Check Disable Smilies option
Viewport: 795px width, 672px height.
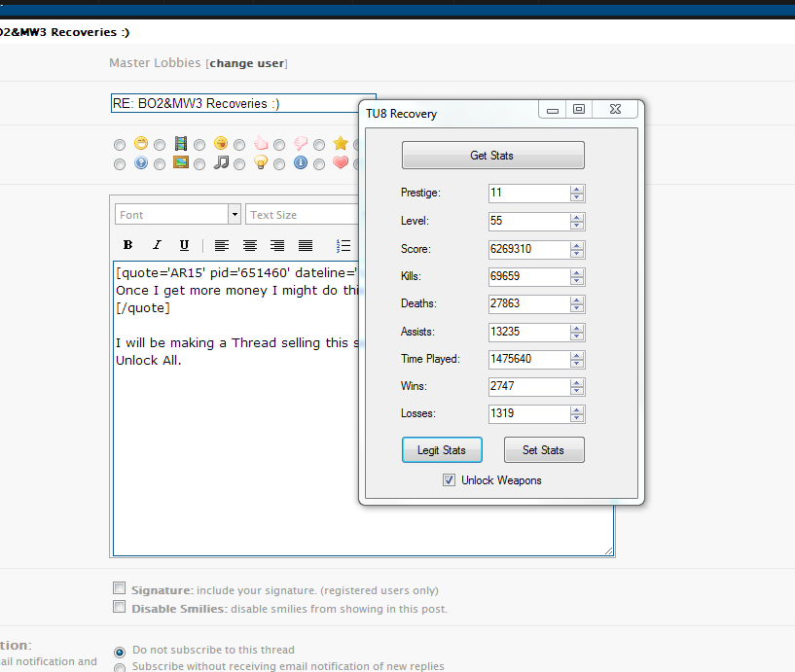119,606
